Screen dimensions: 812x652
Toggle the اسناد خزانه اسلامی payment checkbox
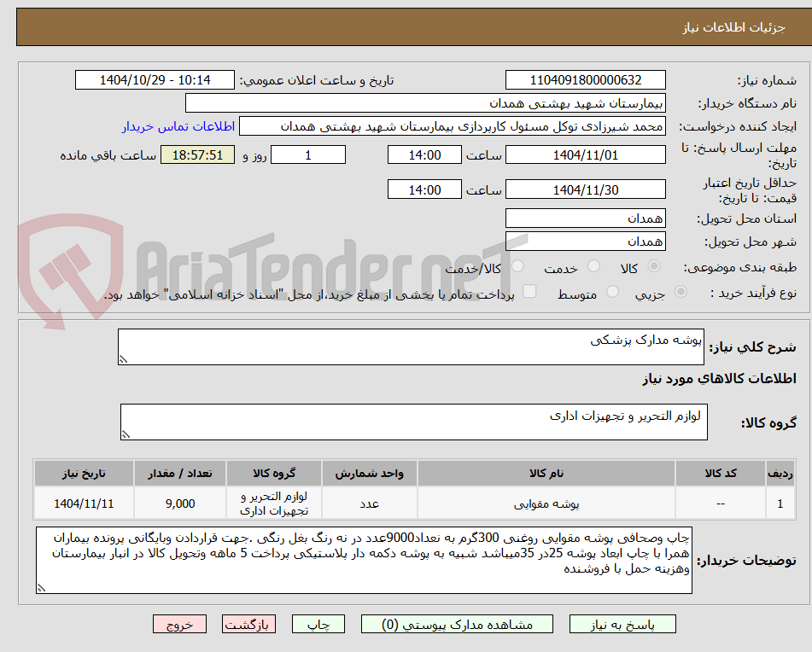pos(529,291)
